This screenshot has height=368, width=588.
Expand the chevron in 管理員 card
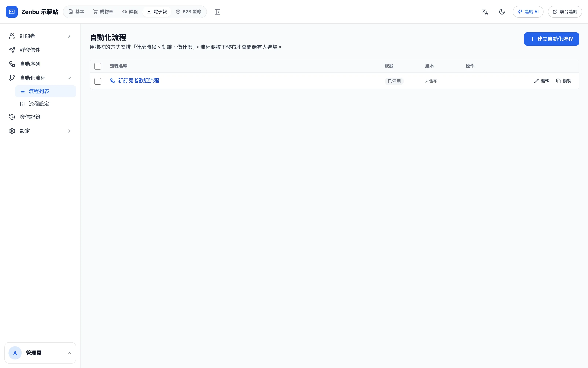click(69, 353)
